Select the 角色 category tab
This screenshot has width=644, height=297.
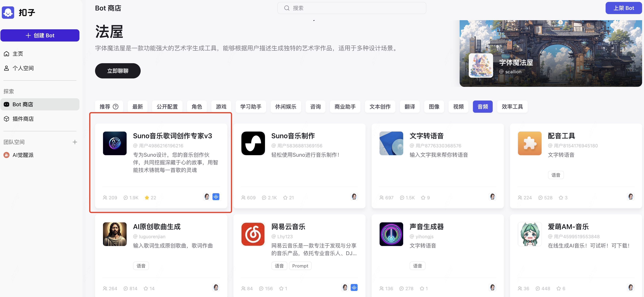(x=197, y=107)
